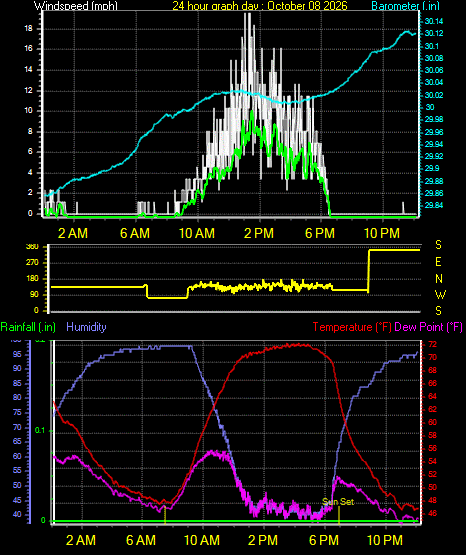Select 10 AM label under temperature graph
This screenshot has height=555, width=466.
202,540
